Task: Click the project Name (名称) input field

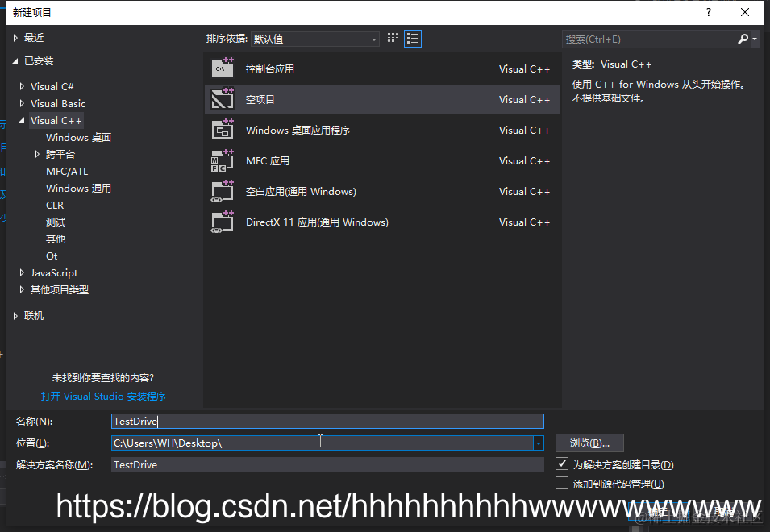Action: (x=327, y=421)
